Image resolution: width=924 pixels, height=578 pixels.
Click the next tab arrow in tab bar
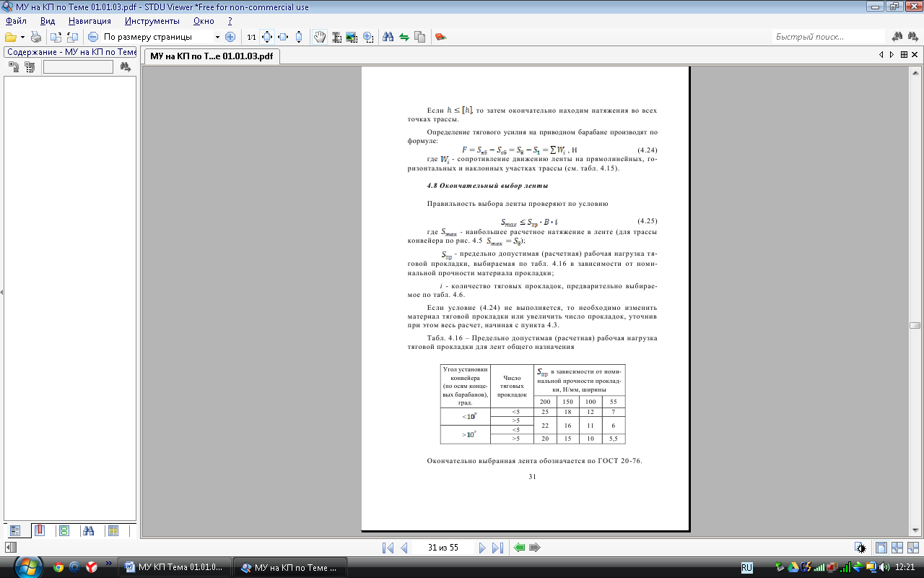pos(892,54)
